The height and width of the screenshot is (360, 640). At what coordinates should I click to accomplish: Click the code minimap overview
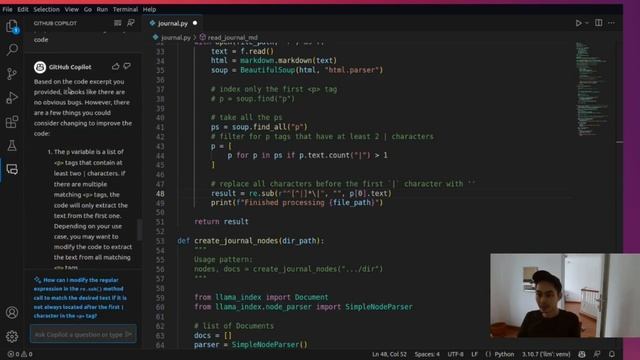pos(593,89)
